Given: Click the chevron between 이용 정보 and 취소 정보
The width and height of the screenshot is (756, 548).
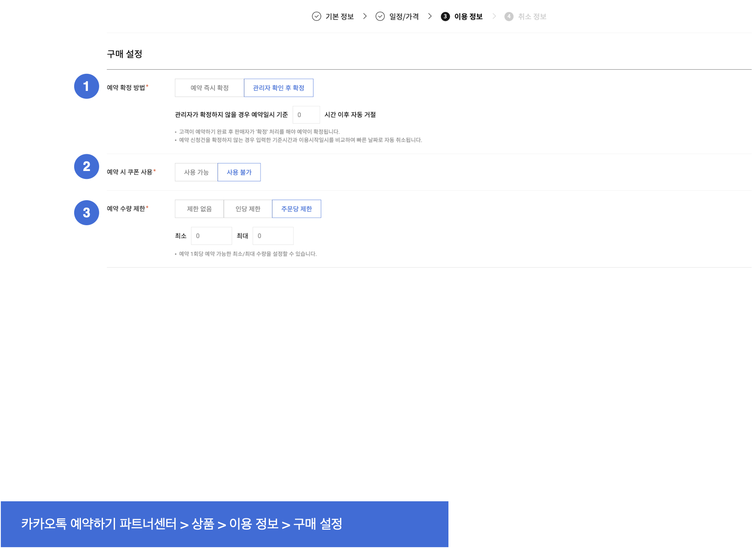Looking at the screenshot, I should [494, 16].
